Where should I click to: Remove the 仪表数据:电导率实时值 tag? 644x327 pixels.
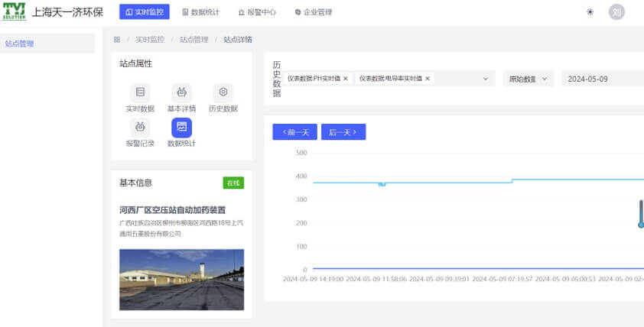coord(428,79)
